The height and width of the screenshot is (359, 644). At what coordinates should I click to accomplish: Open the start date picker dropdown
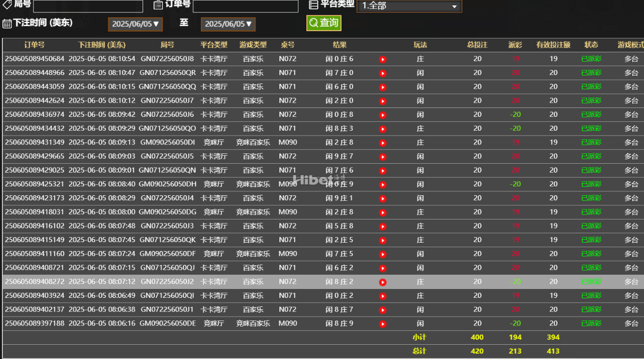coord(135,24)
